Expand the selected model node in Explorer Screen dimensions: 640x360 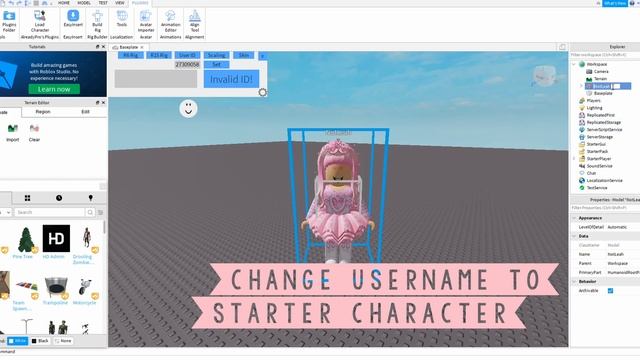pyautogui.click(x=581, y=86)
